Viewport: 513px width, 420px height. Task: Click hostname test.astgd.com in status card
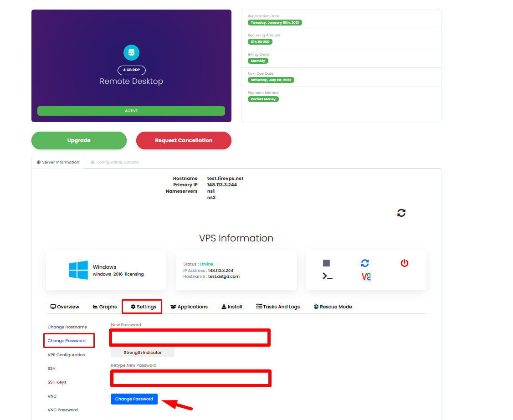(x=224, y=277)
